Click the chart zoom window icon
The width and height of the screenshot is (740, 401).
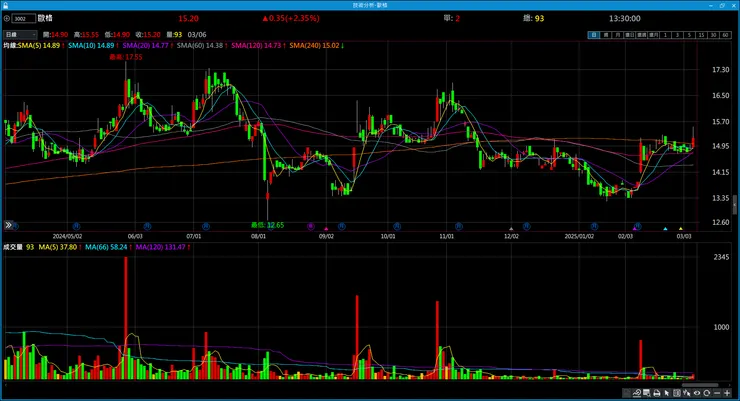[x=647, y=393]
